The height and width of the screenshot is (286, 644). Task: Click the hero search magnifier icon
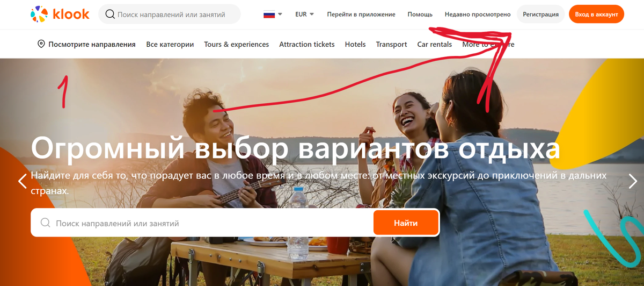[x=46, y=223]
